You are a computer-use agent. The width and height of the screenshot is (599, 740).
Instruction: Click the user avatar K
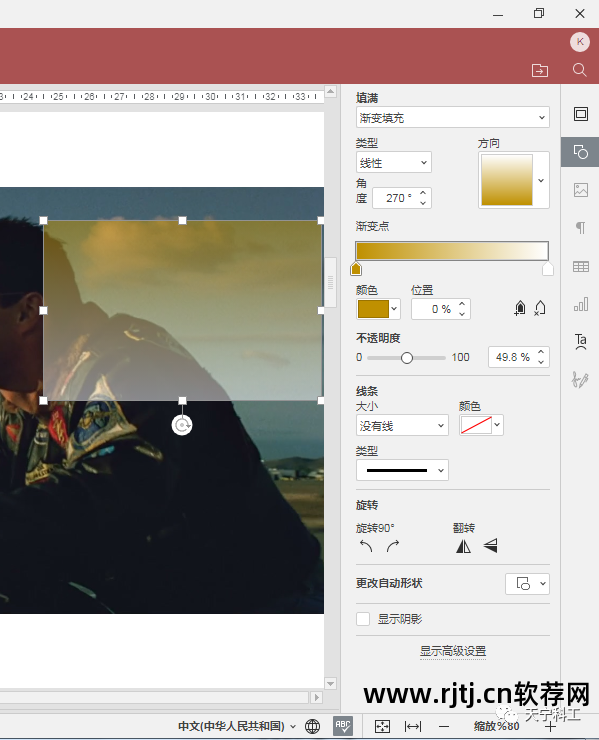click(x=580, y=42)
